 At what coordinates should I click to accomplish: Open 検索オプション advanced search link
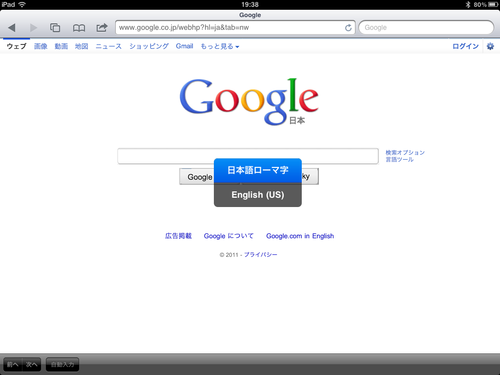coord(405,152)
